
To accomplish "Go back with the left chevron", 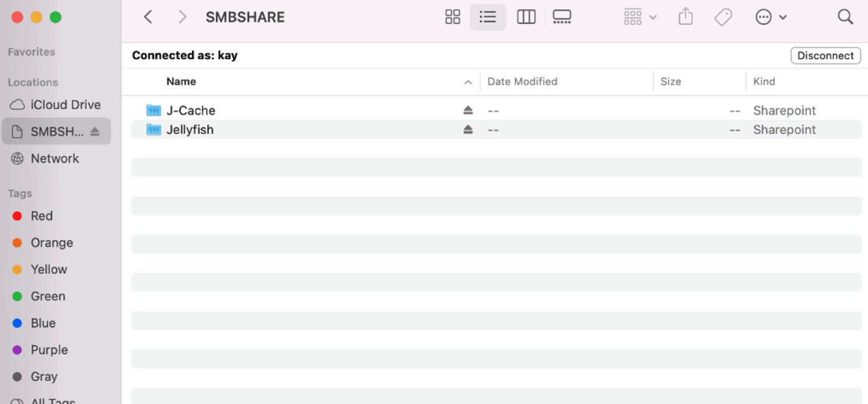I will point(148,17).
